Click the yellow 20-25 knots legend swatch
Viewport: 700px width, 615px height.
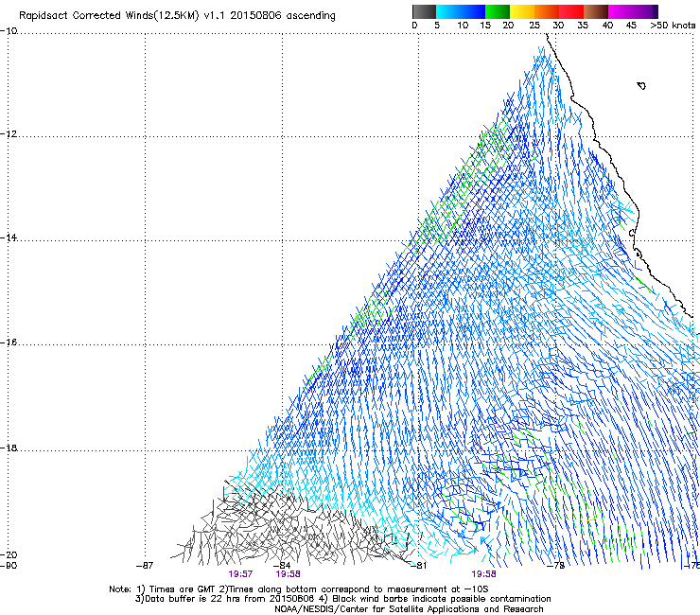522,11
